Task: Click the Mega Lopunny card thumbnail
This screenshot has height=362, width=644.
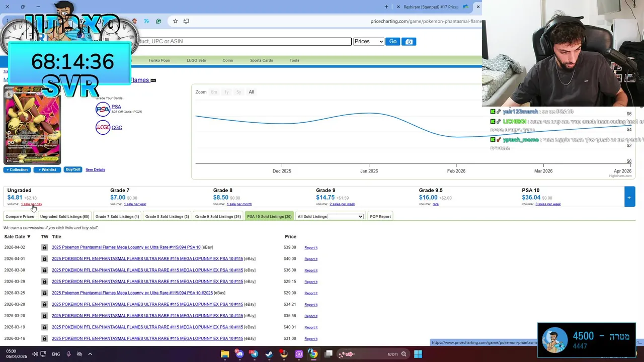Action: click(x=32, y=125)
